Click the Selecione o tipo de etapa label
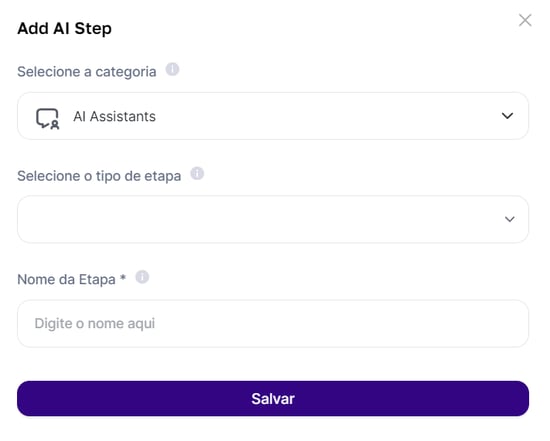Image resolution: width=550 pixels, height=441 pixels. coord(99,176)
